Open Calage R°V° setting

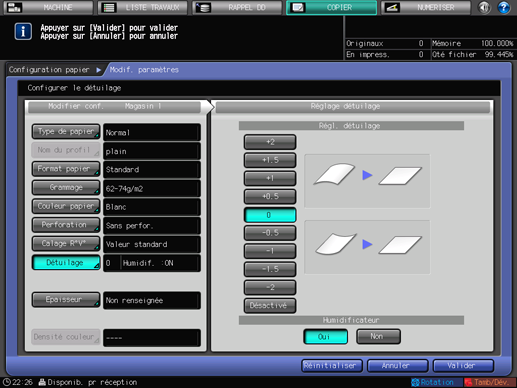66,244
